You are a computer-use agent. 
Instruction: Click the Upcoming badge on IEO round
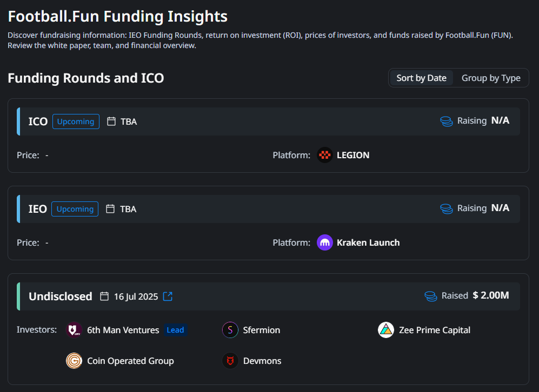click(x=75, y=209)
